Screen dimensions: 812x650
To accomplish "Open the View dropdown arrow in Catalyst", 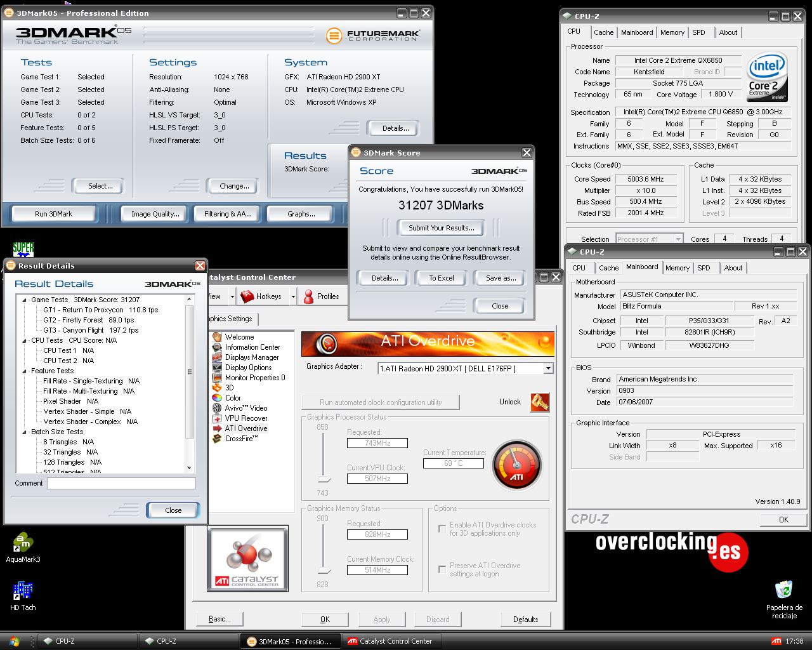I will [x=232, y=296].
